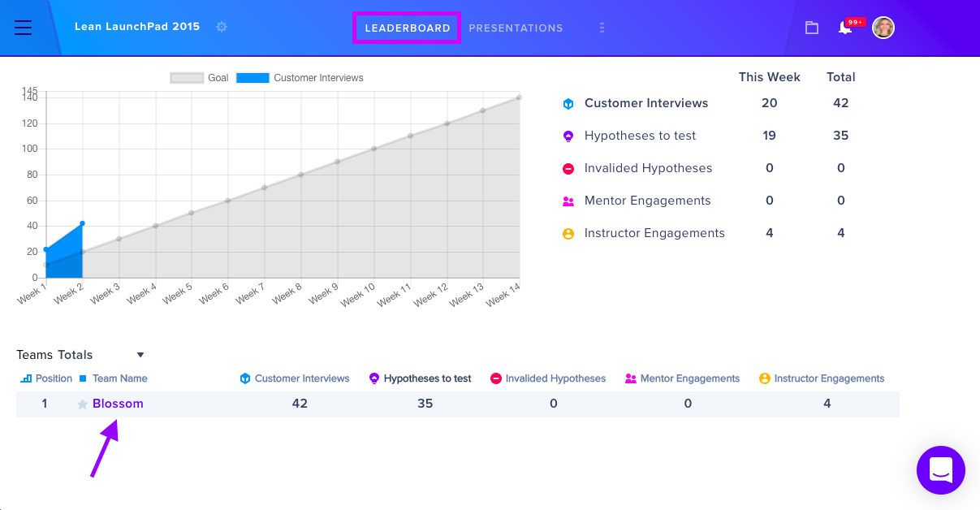Open the folder icon in header
This screenshot has height=510, width=980.
pyautogui.click(x=811, y=28)
